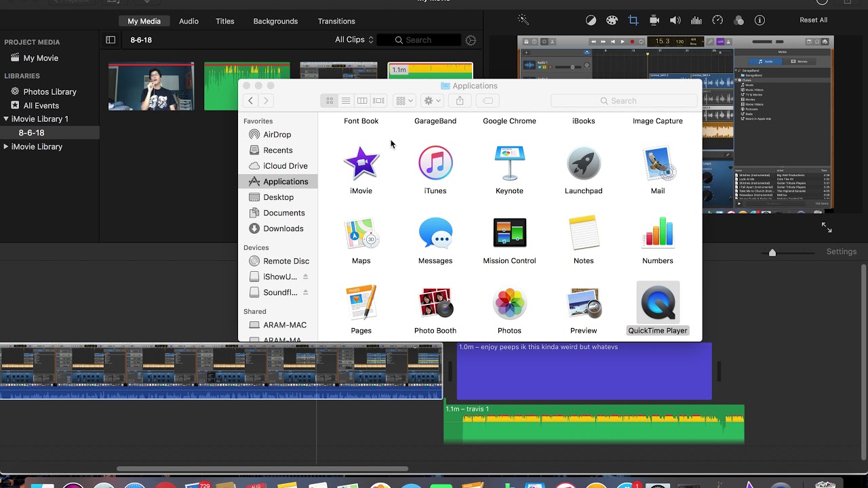The image size is (868, 488).
Task: Switch Finder to column view
Action: coord(362,100)
